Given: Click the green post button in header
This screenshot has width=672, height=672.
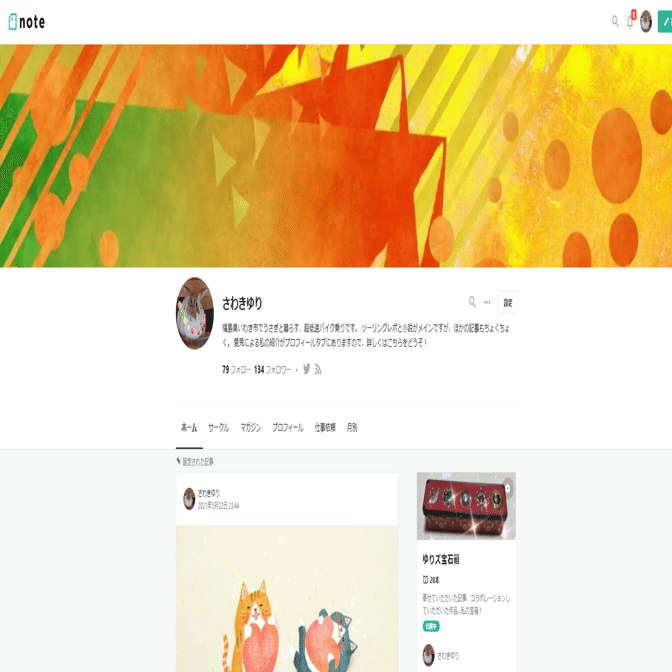Looking at the screenshot, I should click(x=665, y=21).
